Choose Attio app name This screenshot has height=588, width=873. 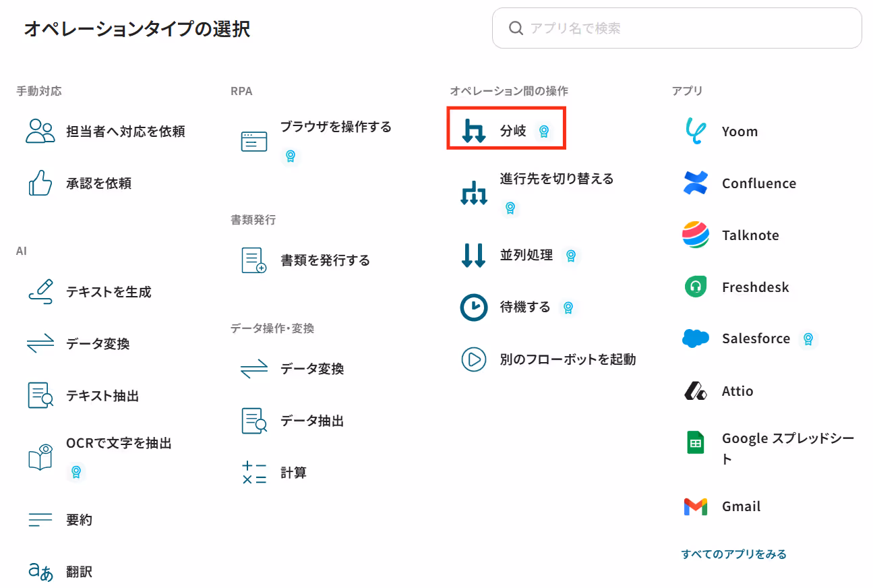tap(737, 391)
